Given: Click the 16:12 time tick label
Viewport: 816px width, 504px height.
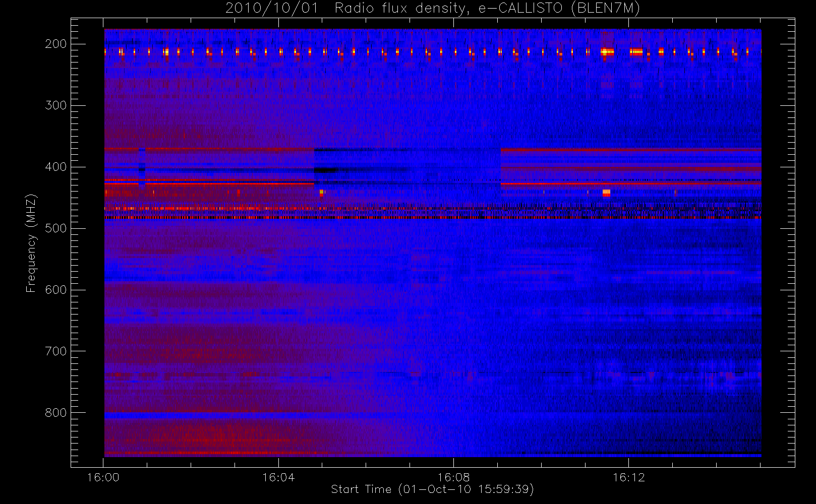Looking at the screenshot, I should click(x=628, y=477).
